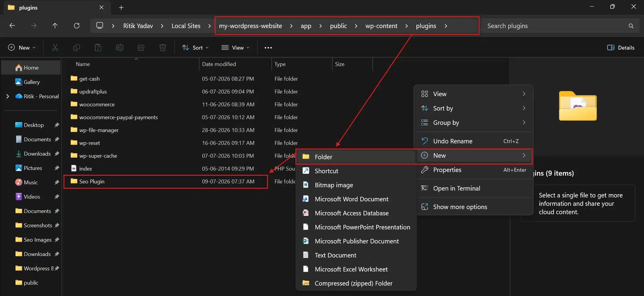Click my-wordpress-website breadcrumb
This screenshot has width=644, height=296.
tap(250, 26)
